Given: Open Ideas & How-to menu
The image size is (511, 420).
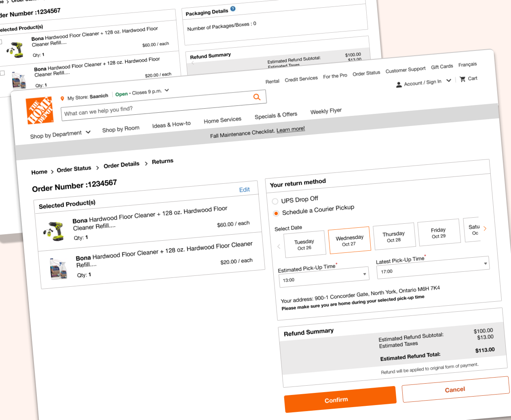Looking at the screenshot, I should pyautogui.click(x=171, y=125).
